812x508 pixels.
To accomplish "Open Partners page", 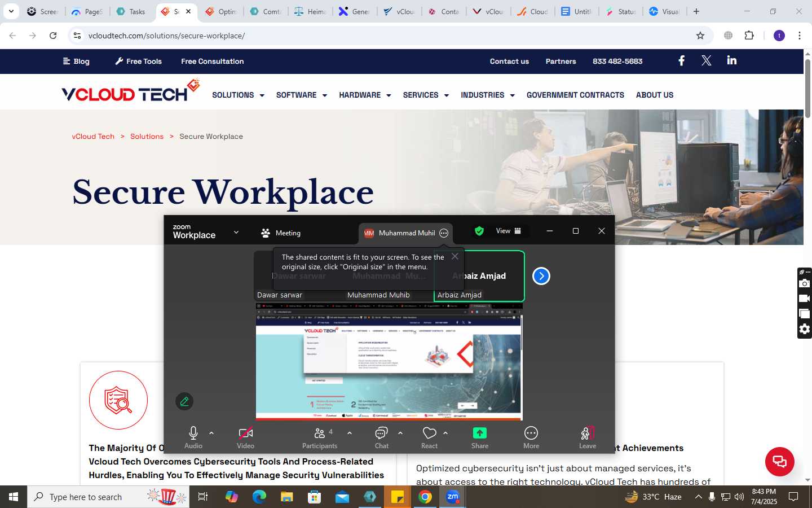I will pos(561,61).
